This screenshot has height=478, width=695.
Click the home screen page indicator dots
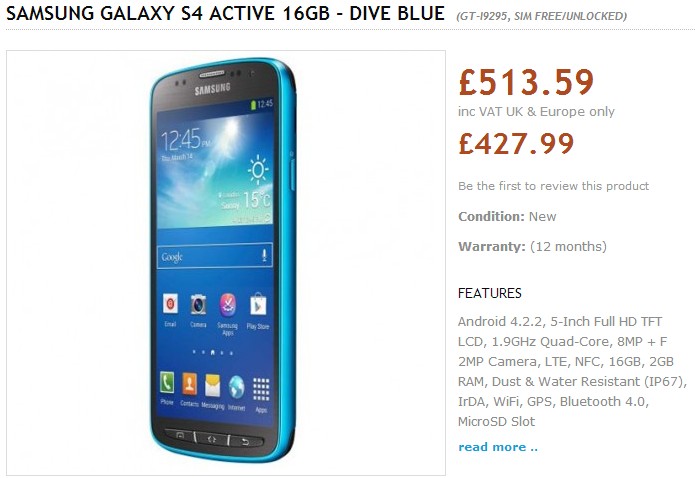[x=213, y=353]
